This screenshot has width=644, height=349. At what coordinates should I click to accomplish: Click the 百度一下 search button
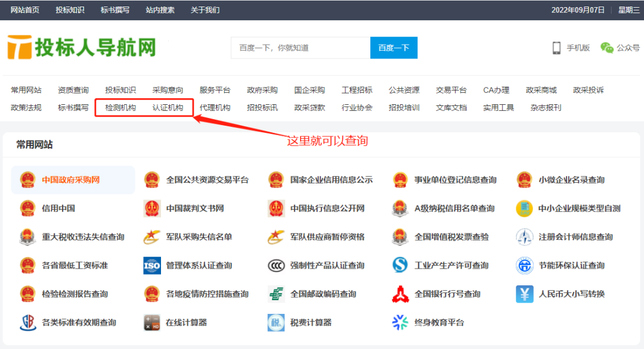(394, 47)
